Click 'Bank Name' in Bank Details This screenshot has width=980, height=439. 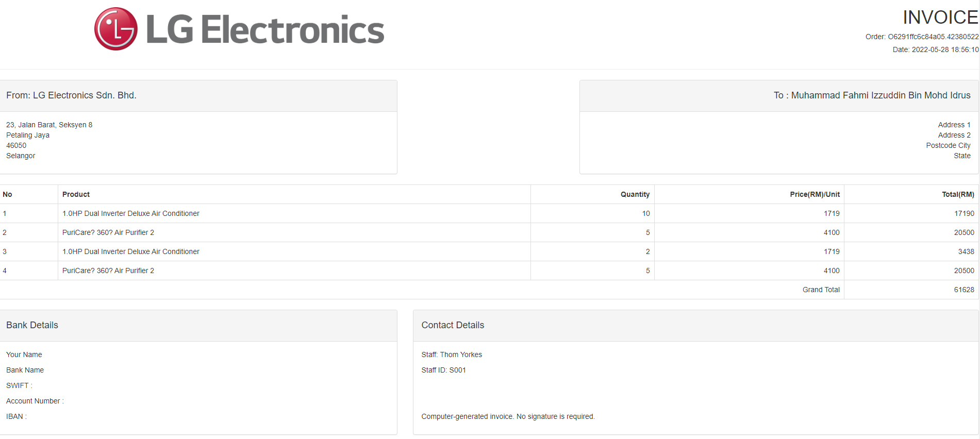[x=25, y=370]
